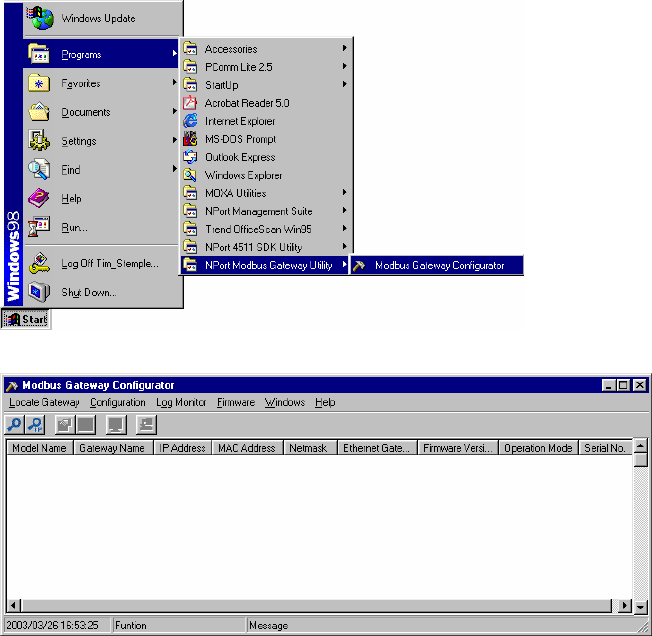Open the Log Monitor menu
652x636 pixels.
tap(181, 402)
